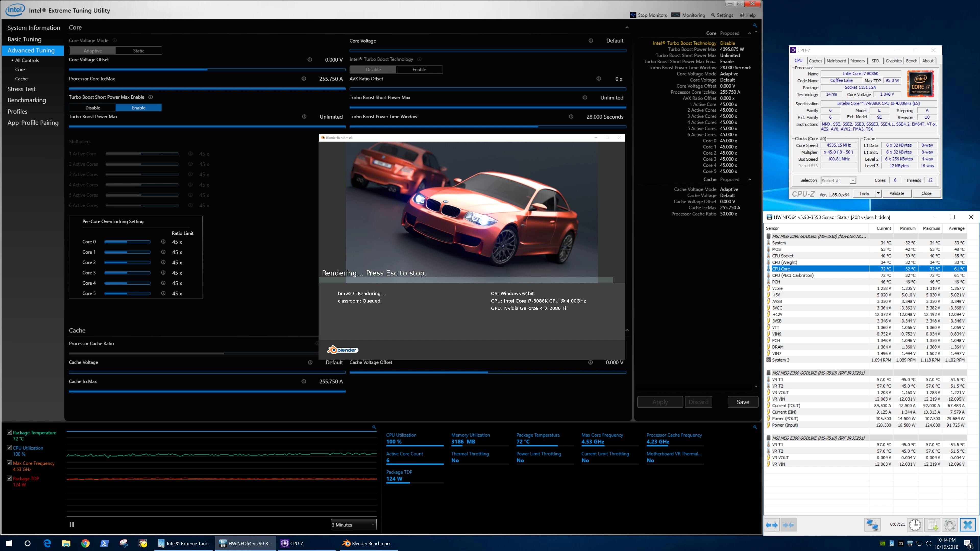
Task: Click the Stop Monitors icon in XTU
Action: click(x=633, y=15)
